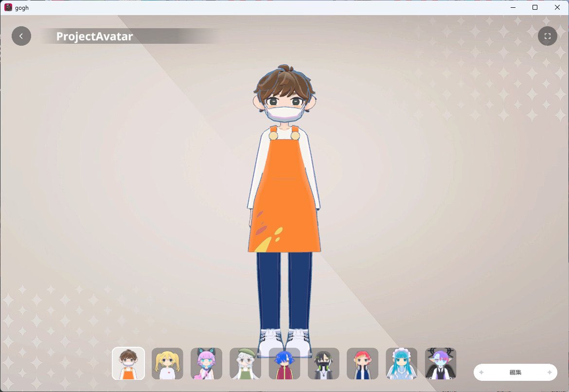Viewport: 569px width, 392px height.
Task: Choose the blonde twin-tail avatar thumbnail
Action: (167, 363)
